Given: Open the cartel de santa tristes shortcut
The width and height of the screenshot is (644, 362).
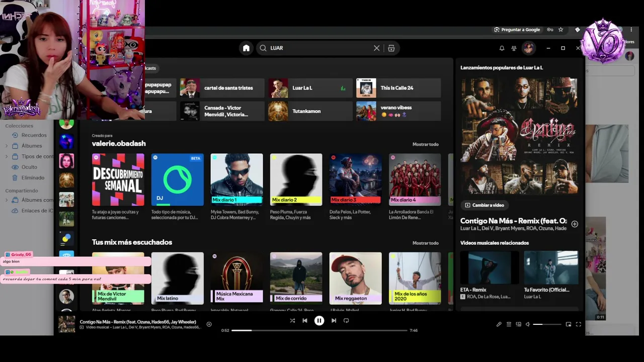Looking at the screenshot, I should [222, 88].
